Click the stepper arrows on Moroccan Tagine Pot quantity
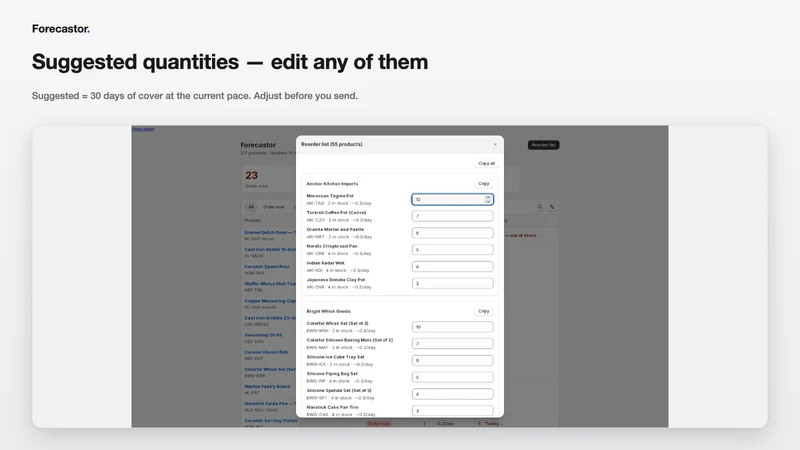Viewport: 800px width, 450px height. [x=488, y=199]
